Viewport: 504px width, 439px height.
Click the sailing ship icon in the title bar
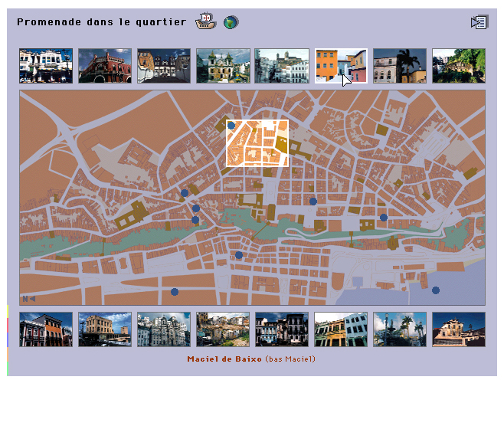pos(205,21)
